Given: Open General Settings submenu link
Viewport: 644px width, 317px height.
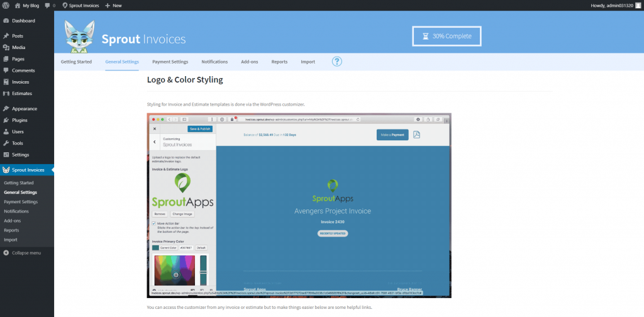Looking at the screenshot, I should pos(21,192).
